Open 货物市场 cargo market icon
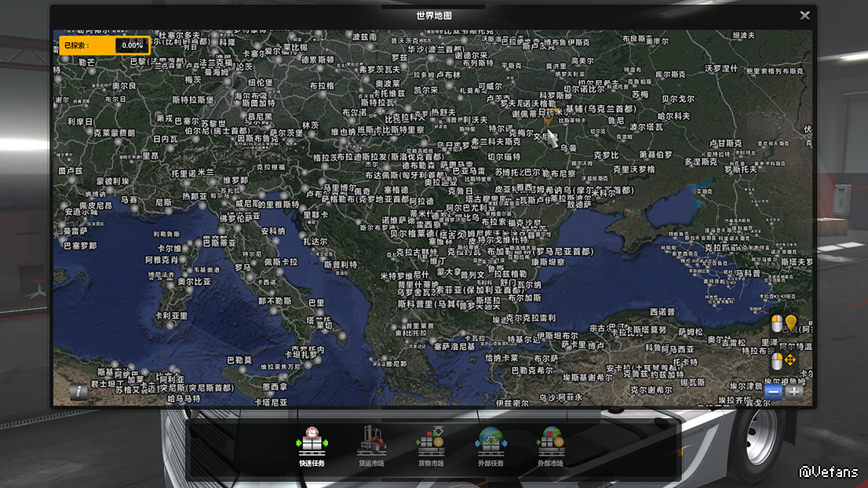The image size is (868, 488). (430, 444)
